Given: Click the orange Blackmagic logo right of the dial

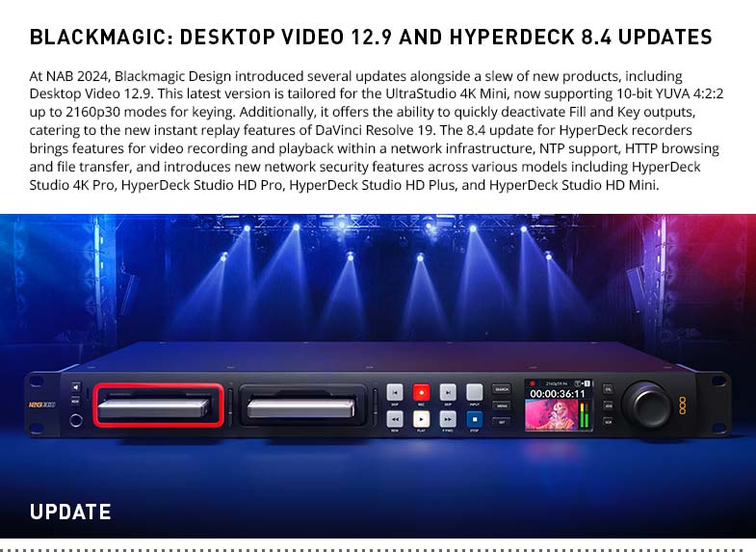Looking at the screenshot, I should [682, 406].
